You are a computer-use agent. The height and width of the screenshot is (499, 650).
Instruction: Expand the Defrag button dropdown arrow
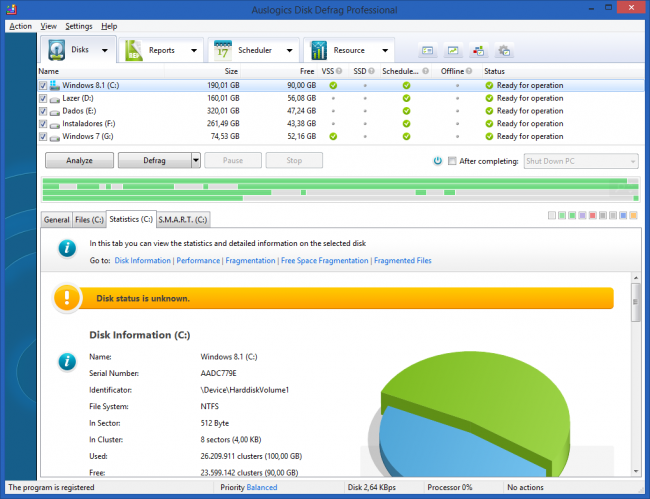196,160
